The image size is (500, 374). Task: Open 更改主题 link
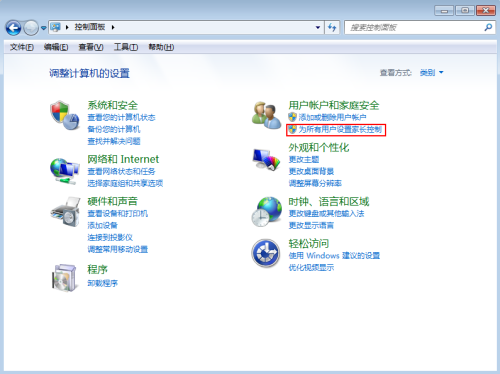coord(304,159)
